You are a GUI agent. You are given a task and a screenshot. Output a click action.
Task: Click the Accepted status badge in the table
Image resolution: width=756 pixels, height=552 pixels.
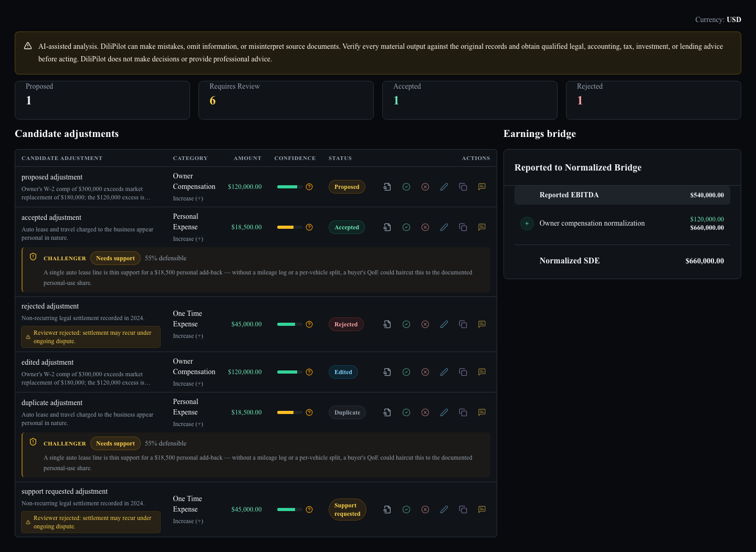(x=347, y=227)
